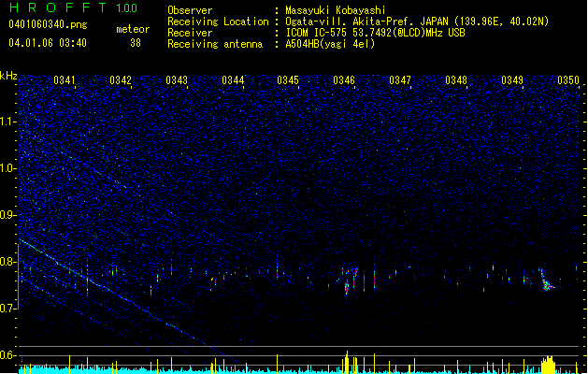The height and width of the screenshot is (374, 588).
Task: Click the 0.6 kHz axis tick label
Action: (x=8, y=355)
